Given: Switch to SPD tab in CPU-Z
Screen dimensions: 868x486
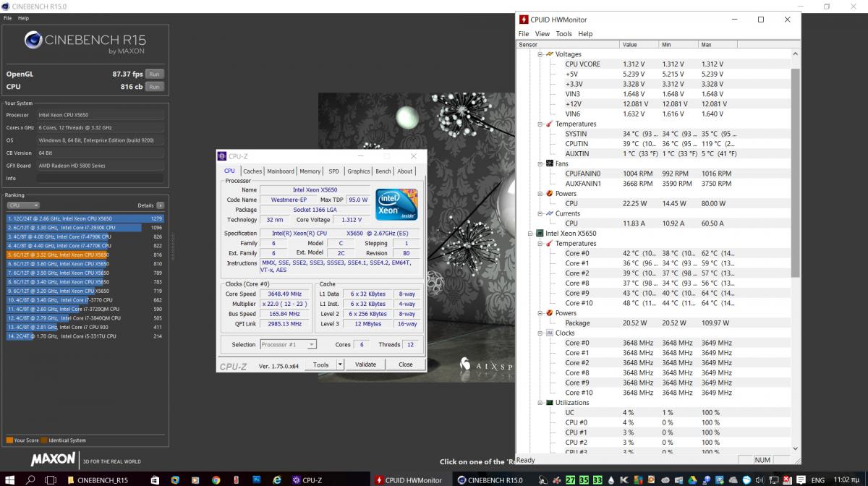Looking at the screenshot, I should click(333, 171).
